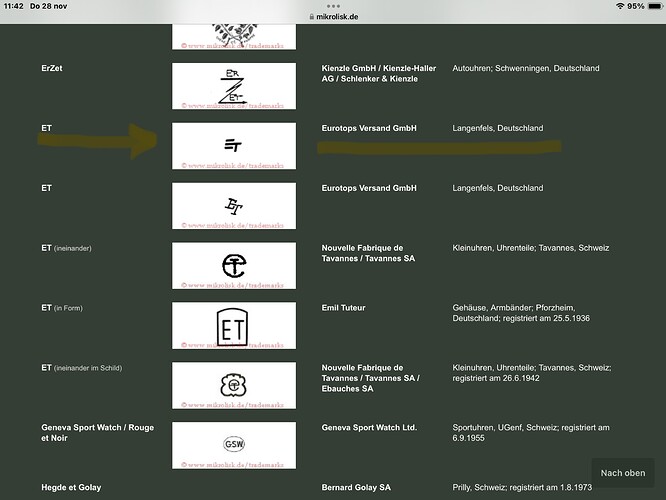Select the ErZet trademark name
The width and height of the screenshot is (666, 500).
pyautogui.click(x=52, y=68)
